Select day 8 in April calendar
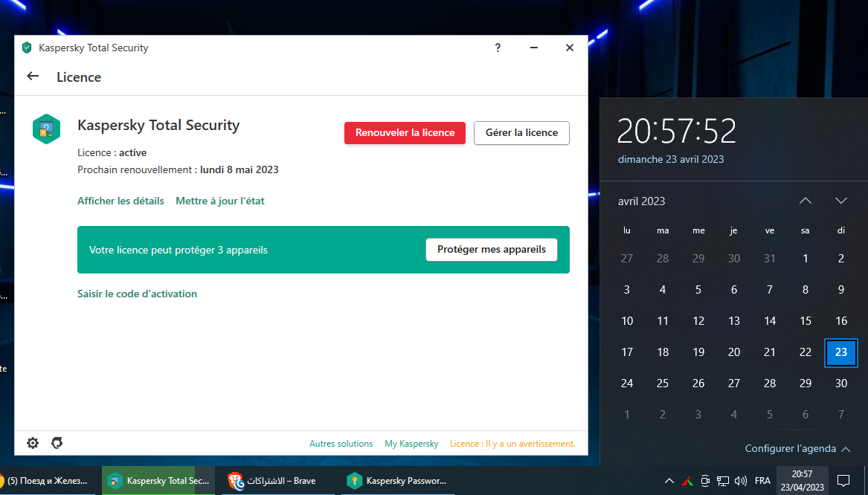Screen dimensions: 868x495 pyautogui.click(x=806, y=290)
